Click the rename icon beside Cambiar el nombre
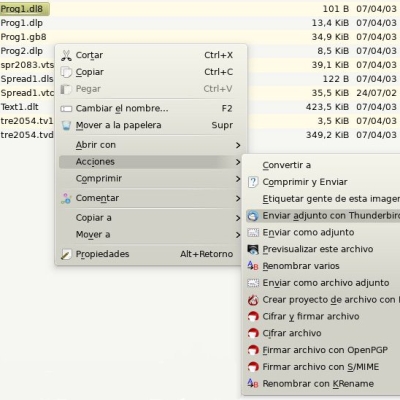Viewport: 400px width, 400px height. 66,109
